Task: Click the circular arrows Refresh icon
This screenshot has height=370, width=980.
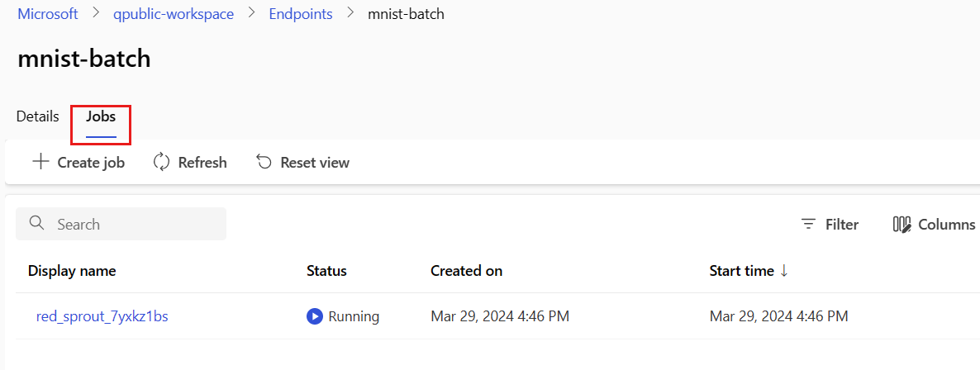Action: tap(162, 162)
